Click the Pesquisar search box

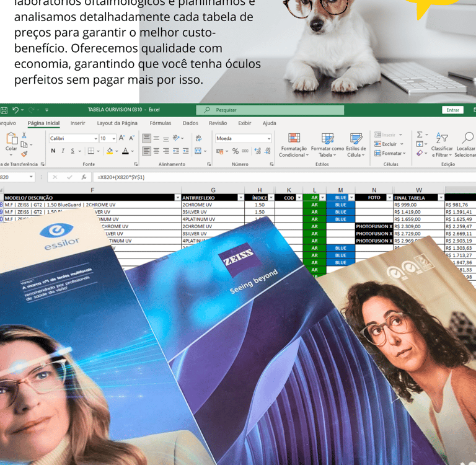pyautogui.click(x=270, y=110)
